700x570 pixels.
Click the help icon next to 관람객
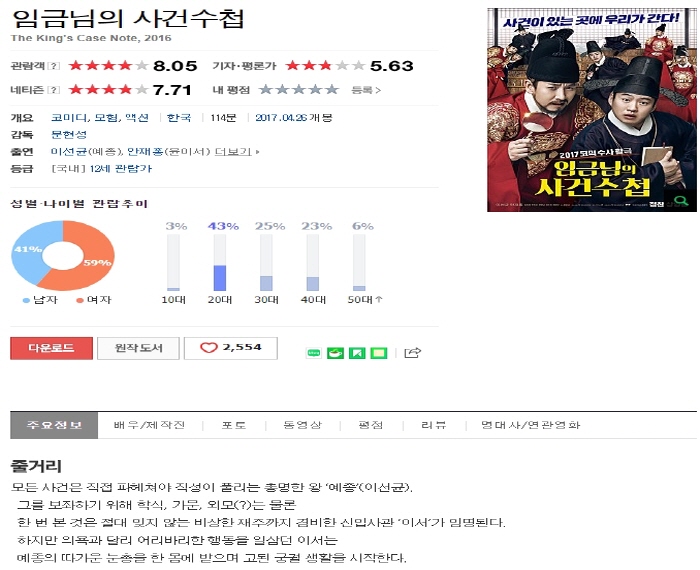coord(54,66)
